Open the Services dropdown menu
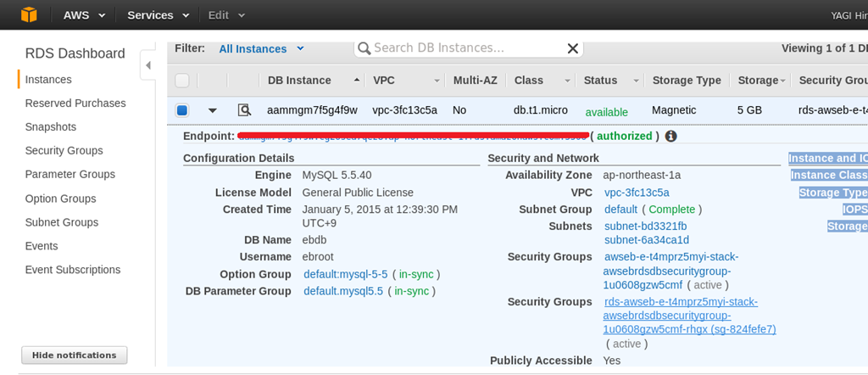The width and height of the screenshot is (868, 375). click(x=157, y=15)
